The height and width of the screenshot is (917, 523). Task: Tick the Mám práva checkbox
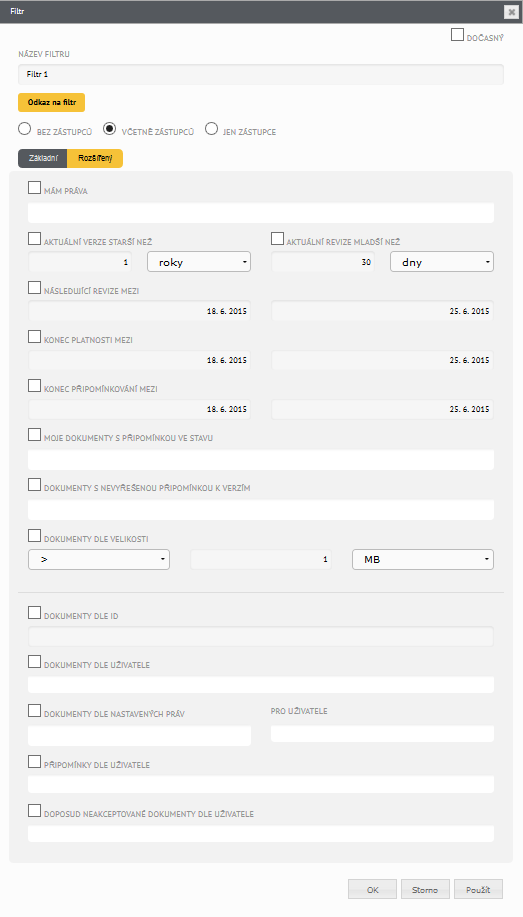click(x=35, y=188)
